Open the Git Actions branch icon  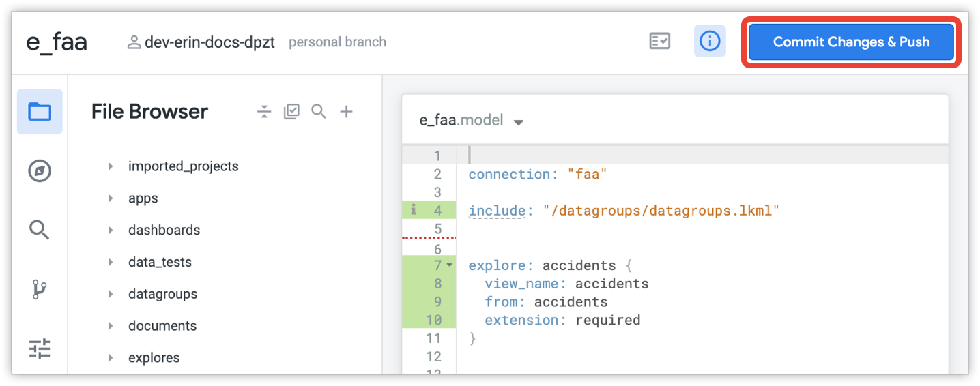40,290
